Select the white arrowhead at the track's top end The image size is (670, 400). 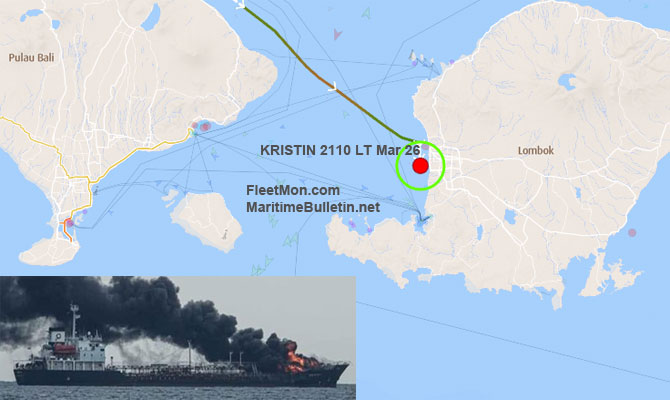(x=240, y=4)
